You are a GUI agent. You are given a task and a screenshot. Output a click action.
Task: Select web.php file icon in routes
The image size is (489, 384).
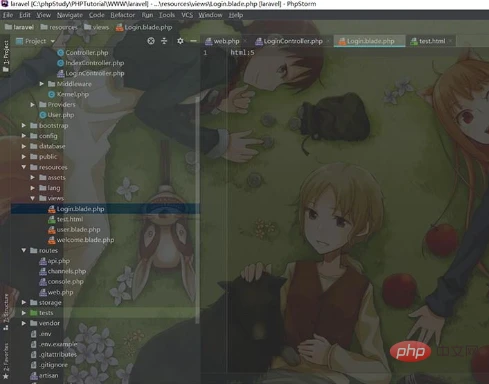click(x=42, y=292)
